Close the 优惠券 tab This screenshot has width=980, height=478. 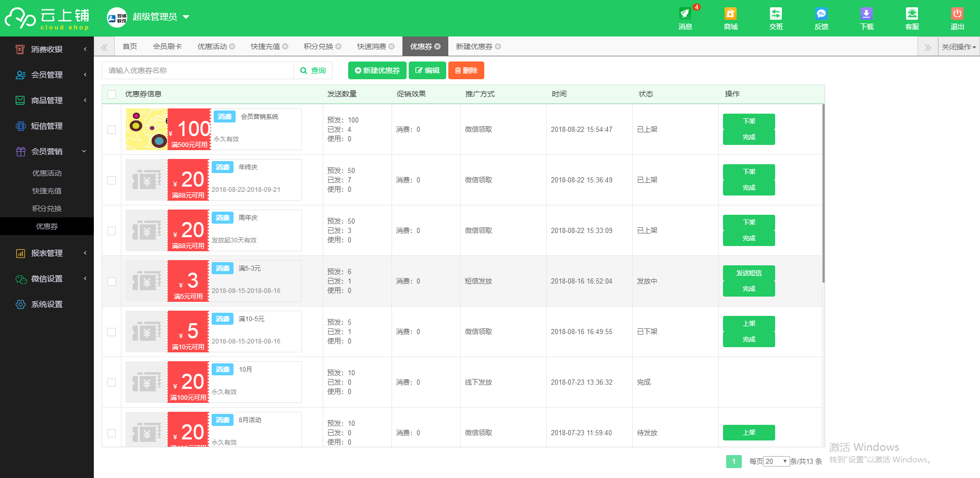click(x=437, y=46)
